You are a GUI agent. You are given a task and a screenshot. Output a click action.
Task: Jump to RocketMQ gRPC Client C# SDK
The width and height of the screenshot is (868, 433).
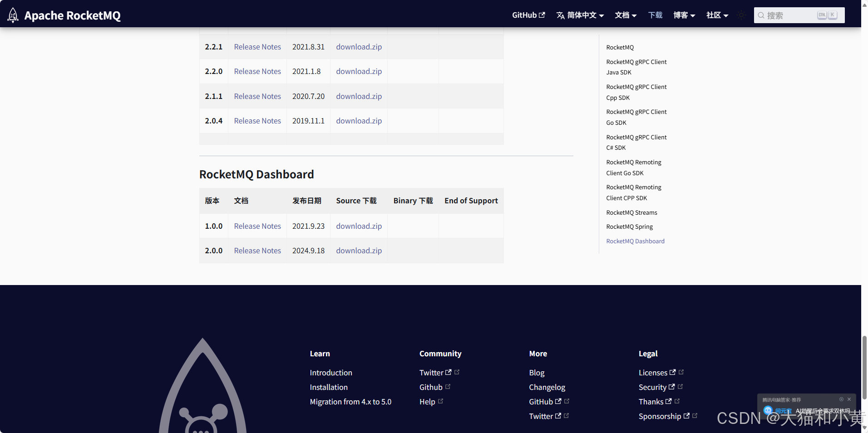[636, 143]
